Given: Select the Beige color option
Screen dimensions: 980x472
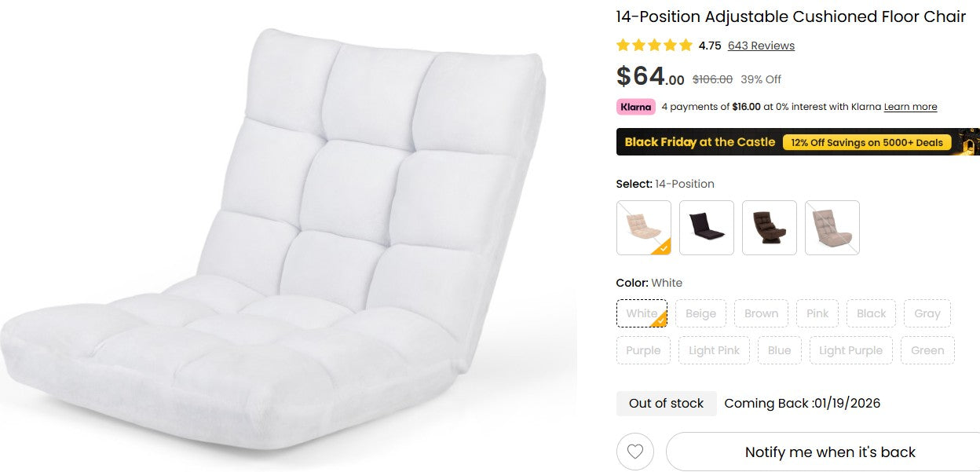Looking at the screenshot, I should pos(700,313).
